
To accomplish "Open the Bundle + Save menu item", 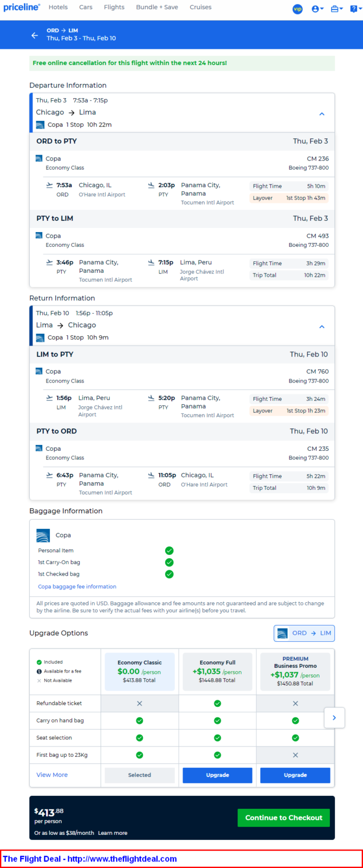I will [157, 8].
